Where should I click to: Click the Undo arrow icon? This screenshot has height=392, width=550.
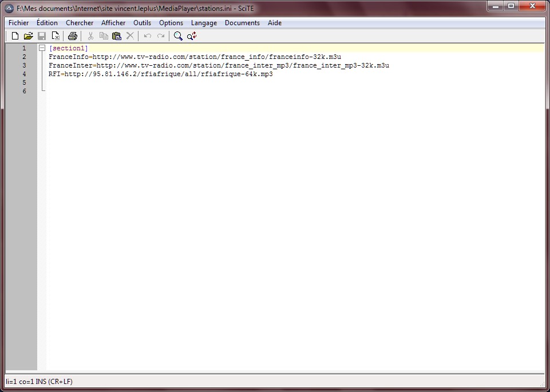point(148,35)
